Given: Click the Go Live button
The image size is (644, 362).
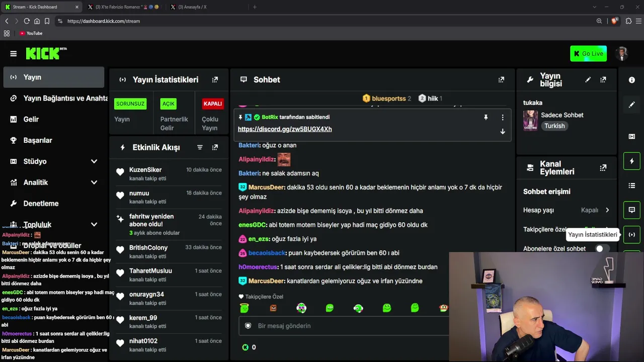Looking at the screenshot, I should coord(588,54).
